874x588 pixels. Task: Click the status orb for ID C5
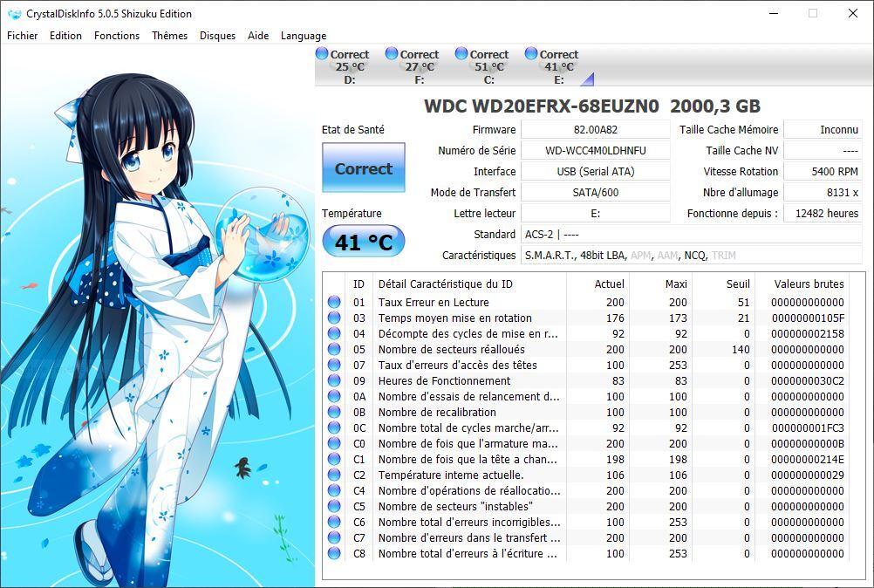(334, 506)
